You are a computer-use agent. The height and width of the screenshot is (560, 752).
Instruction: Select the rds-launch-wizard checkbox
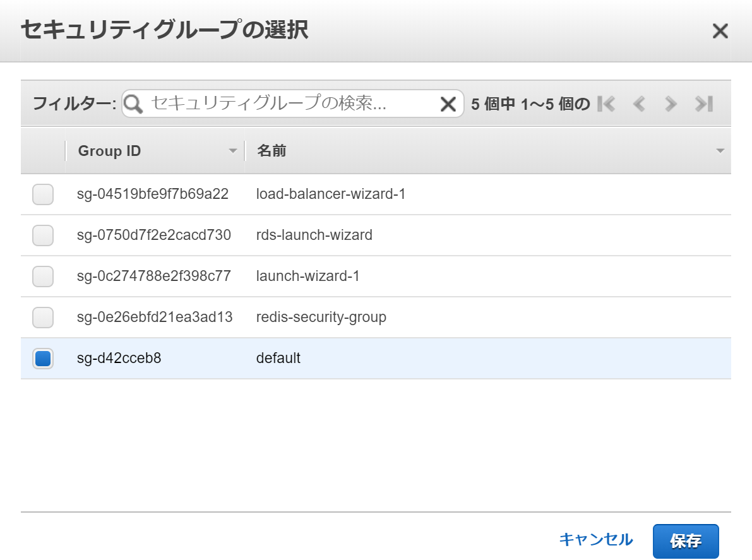click(43, 235)
